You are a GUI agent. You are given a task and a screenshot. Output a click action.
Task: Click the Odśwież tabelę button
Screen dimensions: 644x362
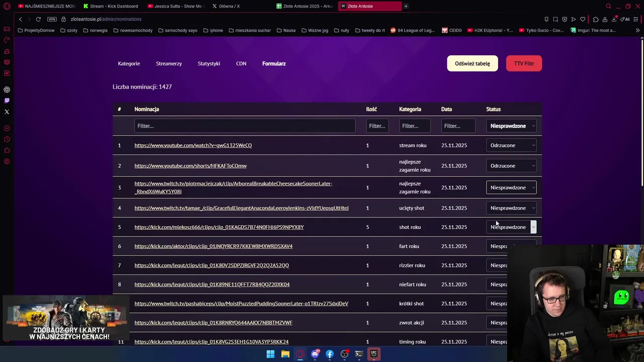(472, 63)
